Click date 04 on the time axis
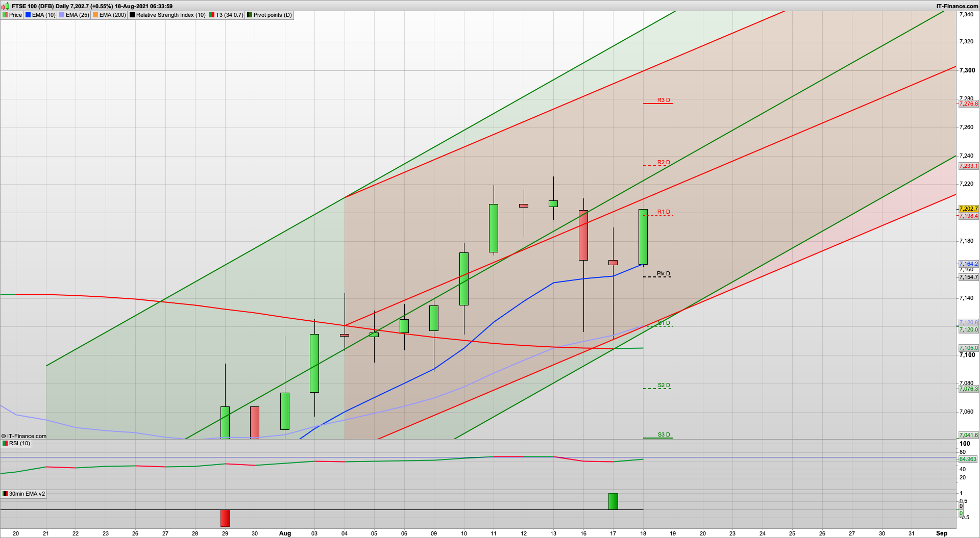 345,533
